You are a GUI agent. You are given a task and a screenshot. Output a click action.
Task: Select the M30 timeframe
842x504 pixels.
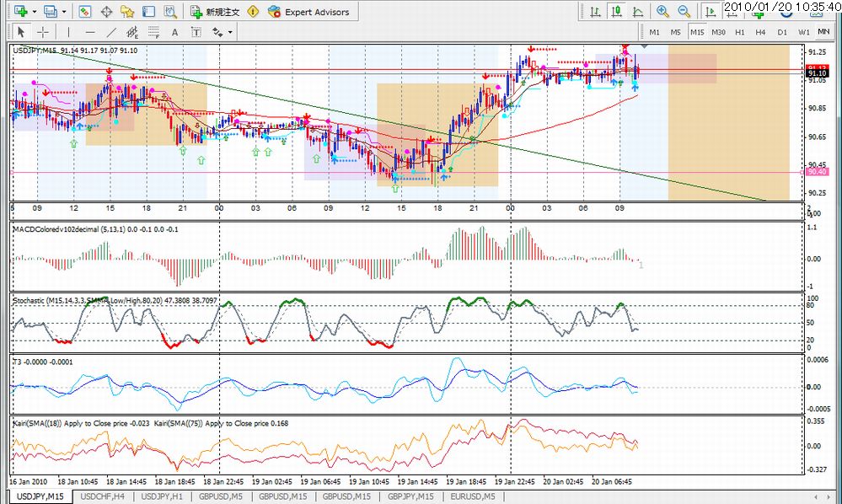pos(718,32)
